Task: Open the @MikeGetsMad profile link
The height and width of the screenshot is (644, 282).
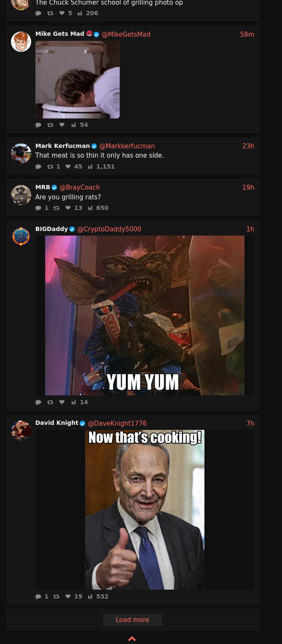Action: tap(126, 34)
